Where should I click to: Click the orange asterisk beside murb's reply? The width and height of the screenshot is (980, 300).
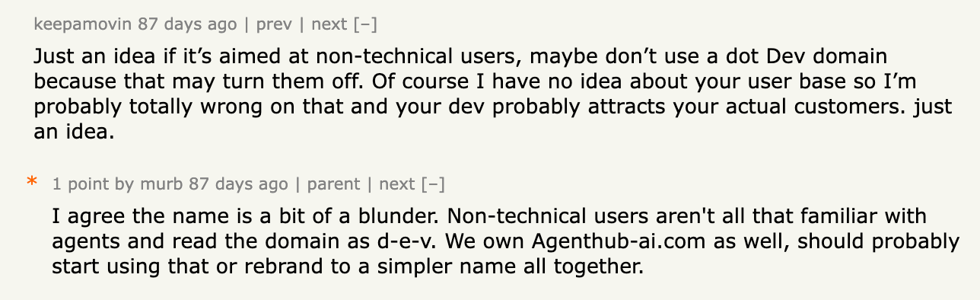click(32, 183)
